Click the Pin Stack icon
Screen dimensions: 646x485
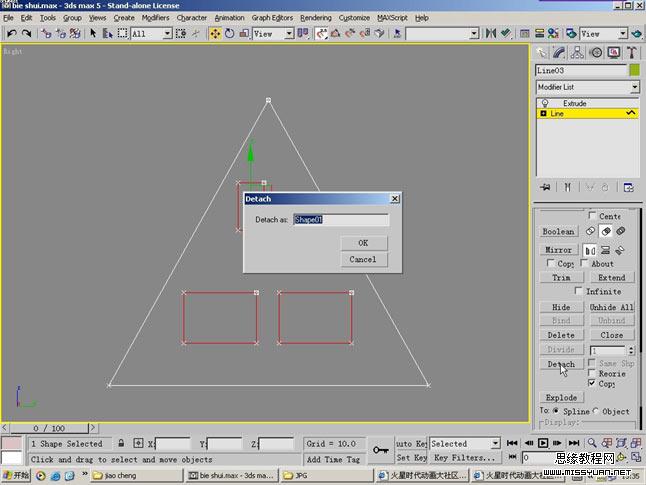pos(545,187)
